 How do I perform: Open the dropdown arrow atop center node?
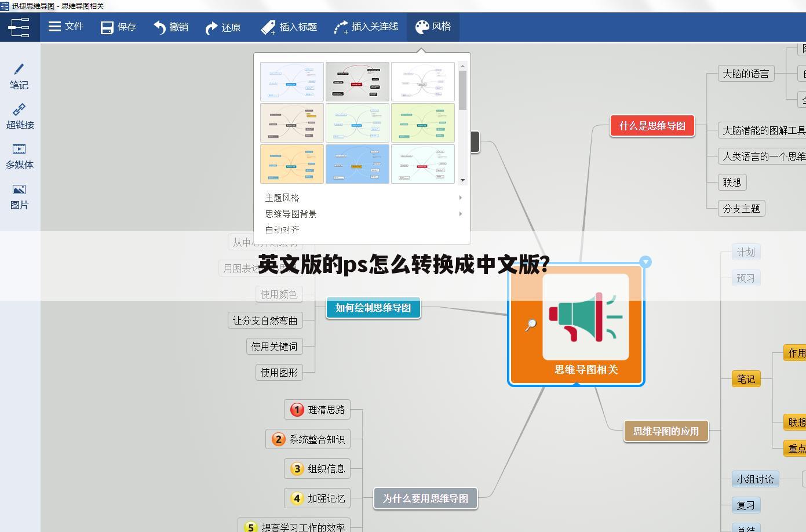(x=645, y=262)
